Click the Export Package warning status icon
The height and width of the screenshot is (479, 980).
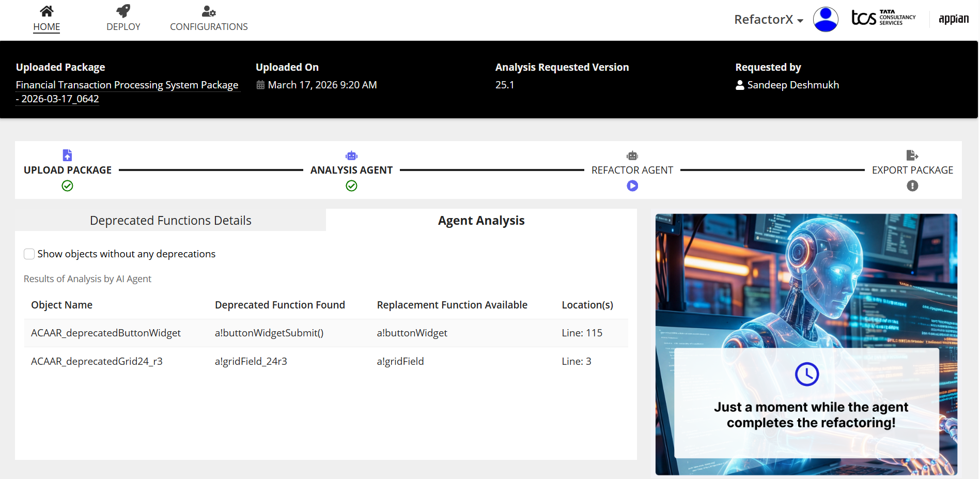click(912, 186)
